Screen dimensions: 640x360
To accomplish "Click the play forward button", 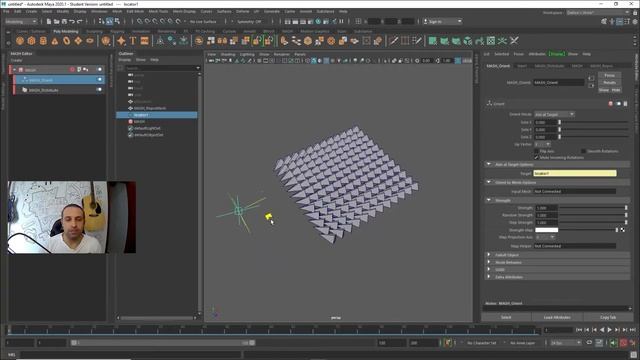I will [609, 330].
